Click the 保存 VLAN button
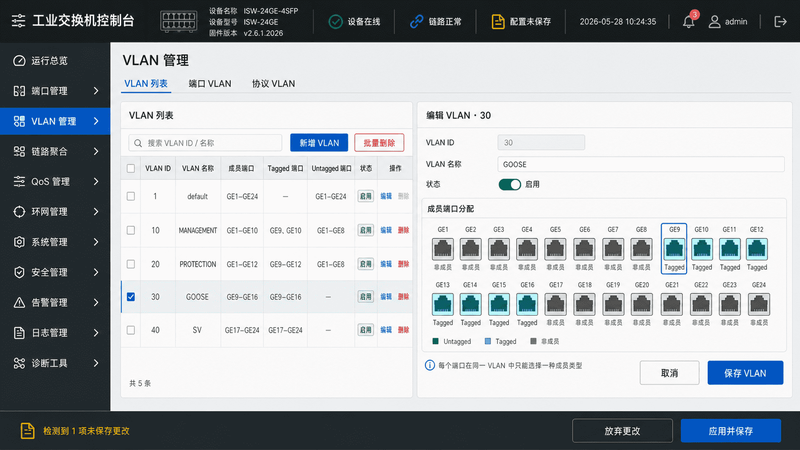 (745, 373)
